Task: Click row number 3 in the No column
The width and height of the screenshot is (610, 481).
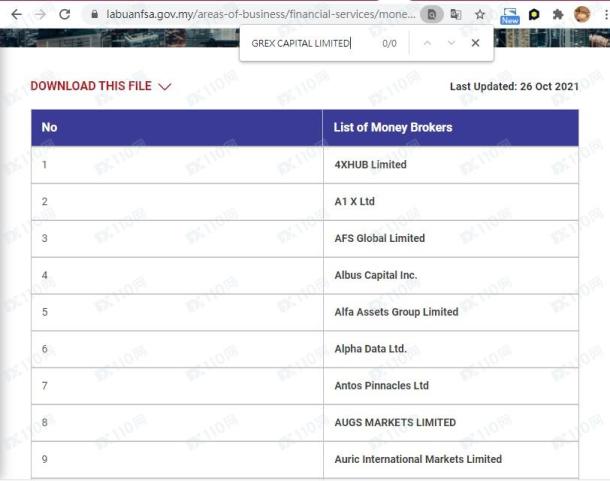Action: 45,238
